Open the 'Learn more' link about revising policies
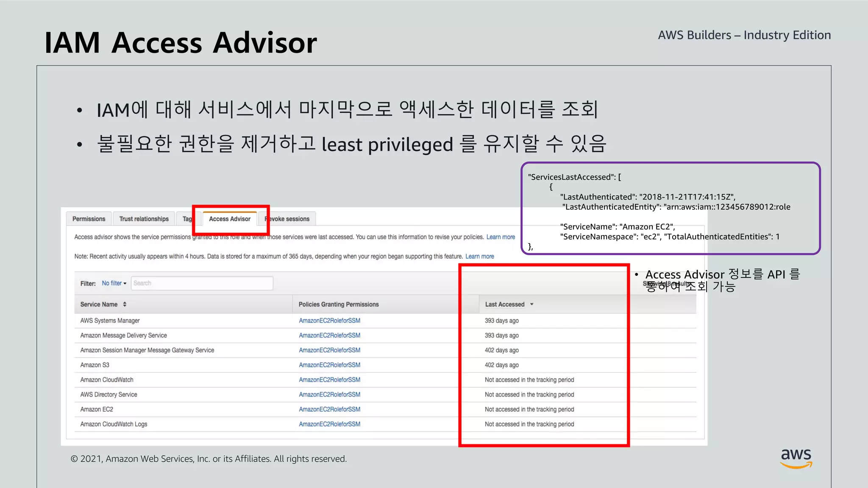The width and height of the screenshot is (868, 488). 501,237
